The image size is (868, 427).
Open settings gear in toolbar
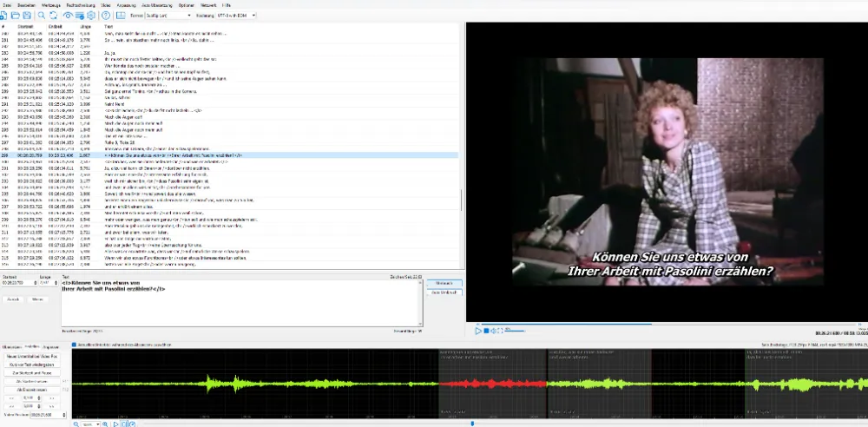[x=91, y=16]
